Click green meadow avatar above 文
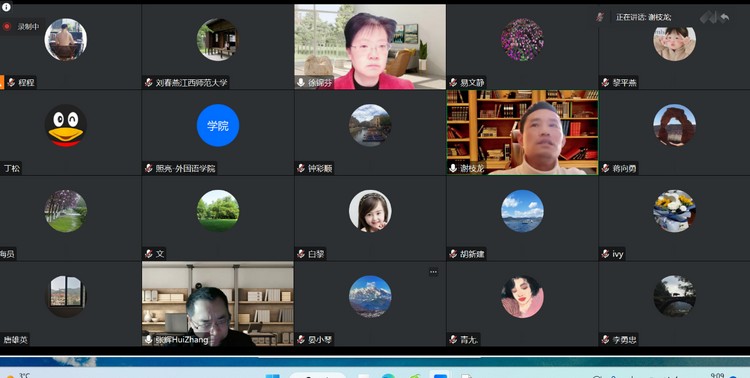This screenshot has height=378, width=750. tap(218, 211)
